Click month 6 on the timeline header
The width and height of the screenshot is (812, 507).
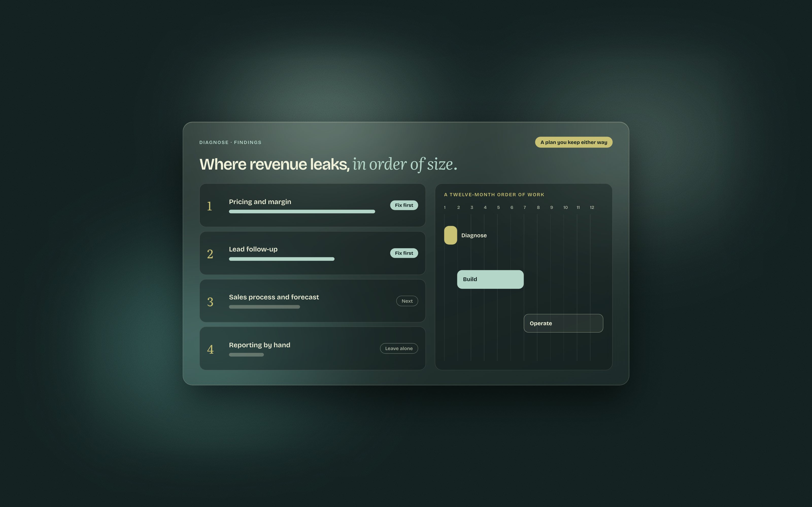(x=512, y=208)
